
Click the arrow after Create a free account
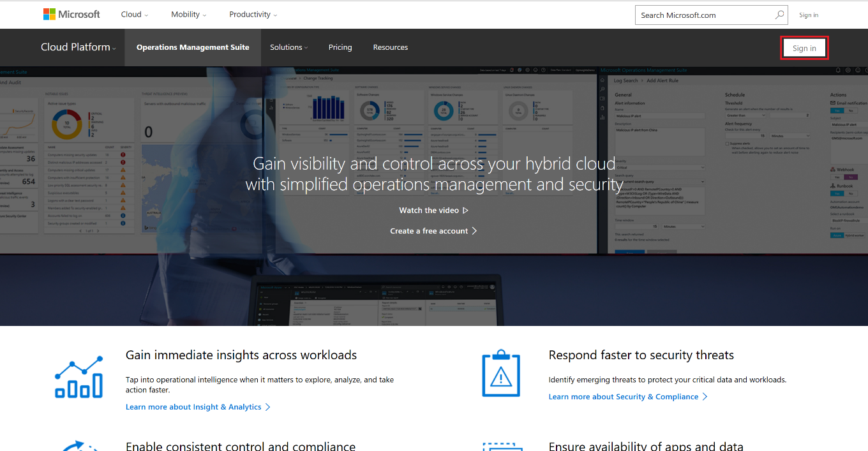click(474, 231)
